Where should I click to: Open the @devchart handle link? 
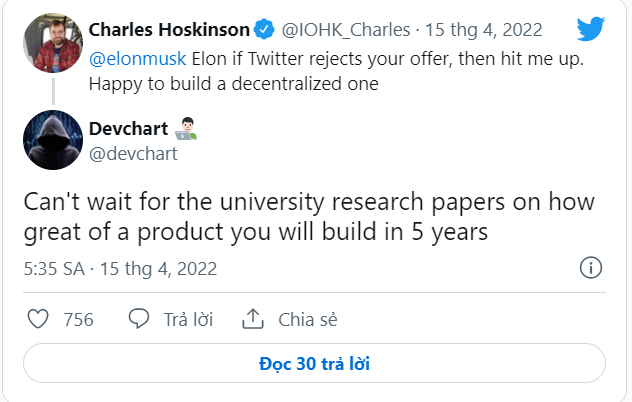[x=133, y=154]
